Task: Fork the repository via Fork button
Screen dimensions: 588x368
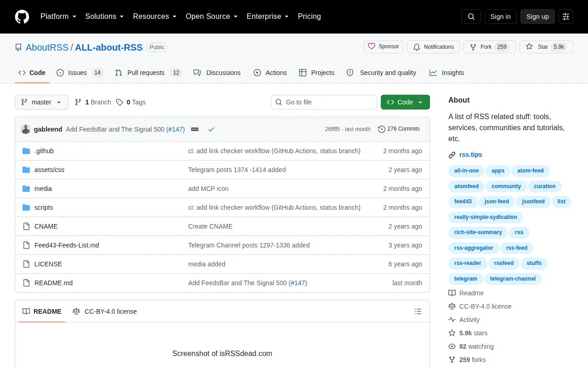Action: [489, 47]
